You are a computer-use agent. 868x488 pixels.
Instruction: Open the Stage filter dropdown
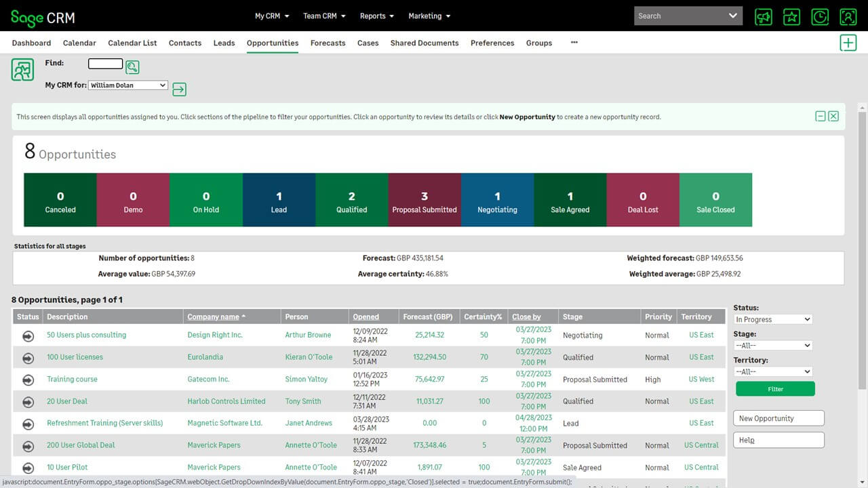[x=773, y=346]
